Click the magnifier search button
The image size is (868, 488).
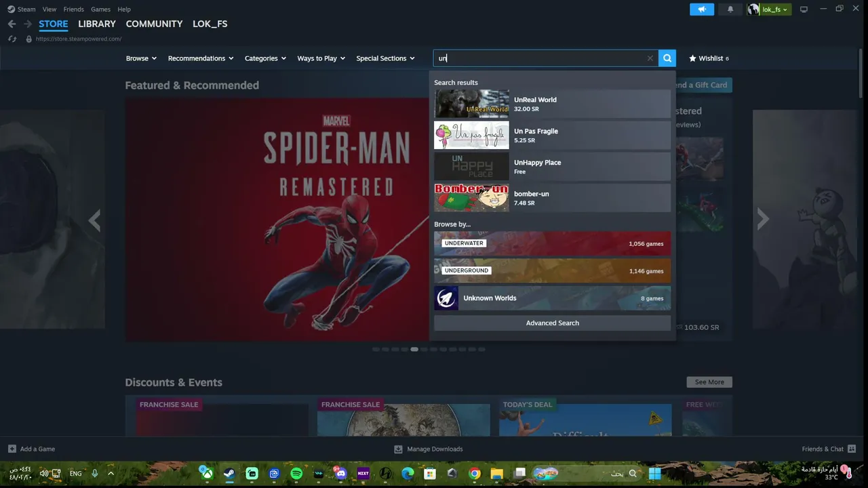pos(667,58)
